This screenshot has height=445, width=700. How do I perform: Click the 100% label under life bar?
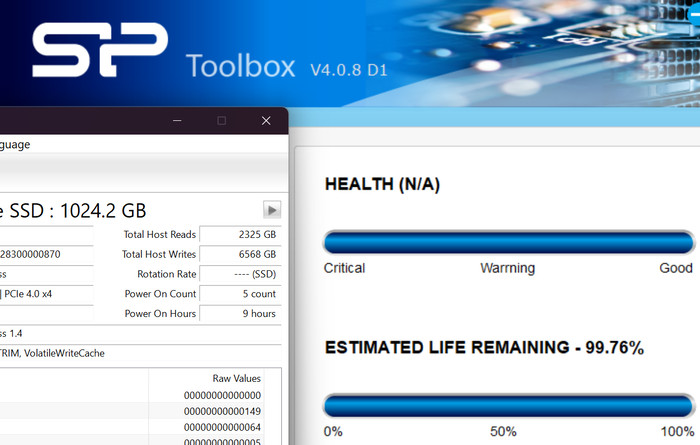677,431
